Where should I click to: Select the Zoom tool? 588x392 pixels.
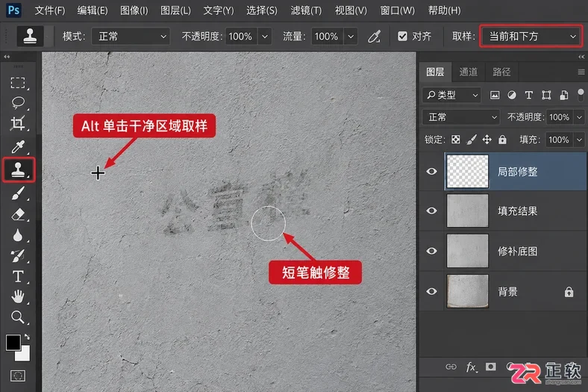(x=18, y=317)
